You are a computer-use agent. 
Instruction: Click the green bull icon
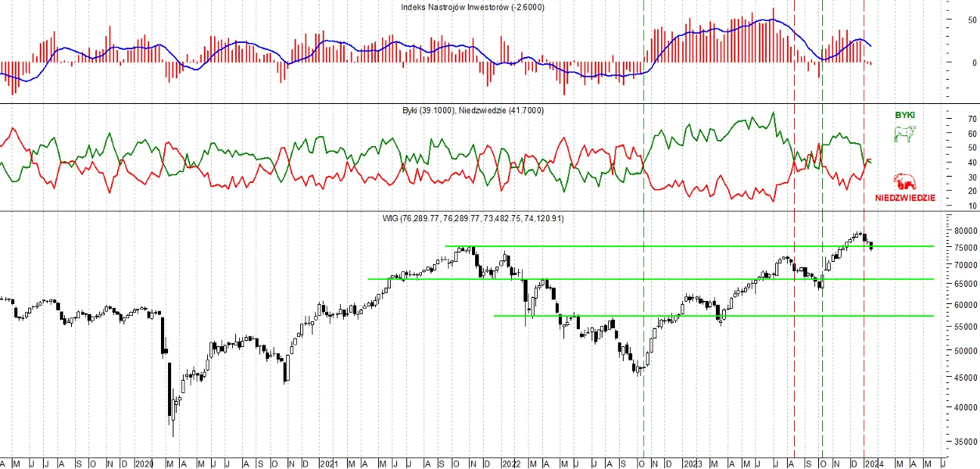904,134
